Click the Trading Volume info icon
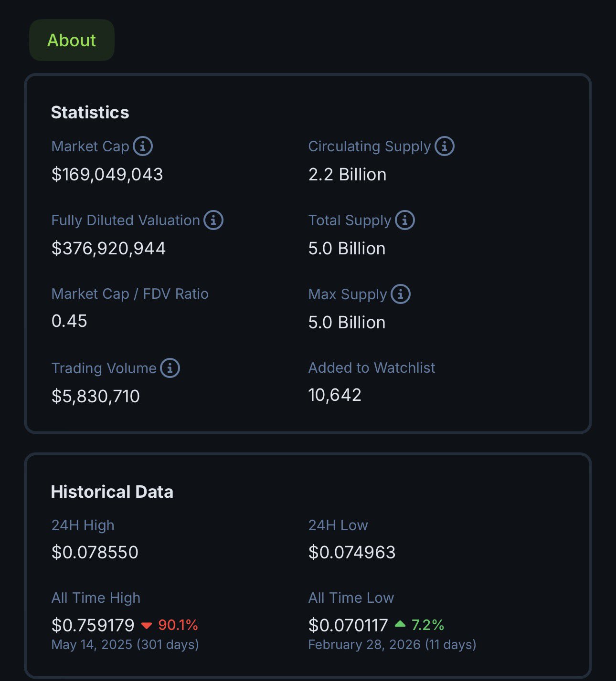This screenshot has width=616, height=681. coord(170,368)
